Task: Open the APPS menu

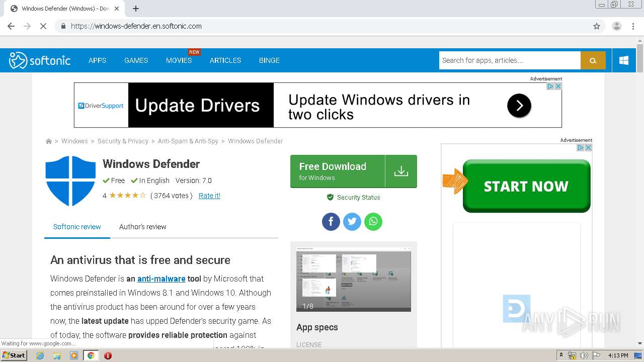Action: [98, 60]
